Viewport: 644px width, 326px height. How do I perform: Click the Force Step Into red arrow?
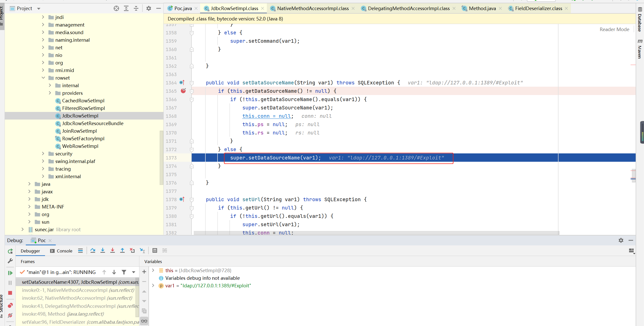click(x=112, y=250)
